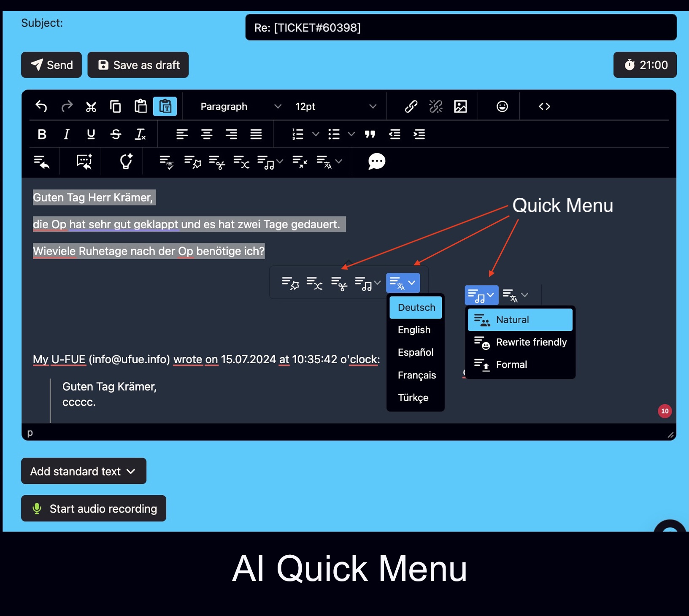Viewport: 689px width, 616px height.
Task: Toggle Bold formatting
Action: tap(42, 134)
